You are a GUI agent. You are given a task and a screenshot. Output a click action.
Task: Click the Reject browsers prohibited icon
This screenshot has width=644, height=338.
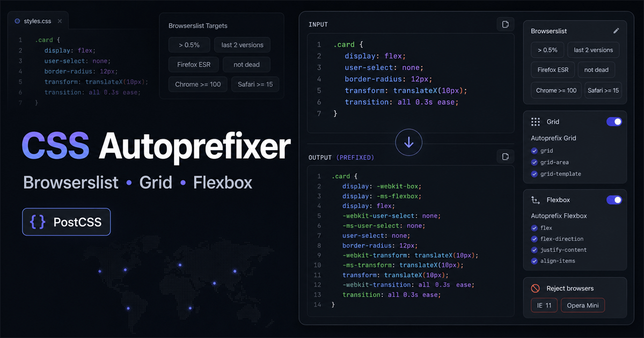[x=536, y=289]
